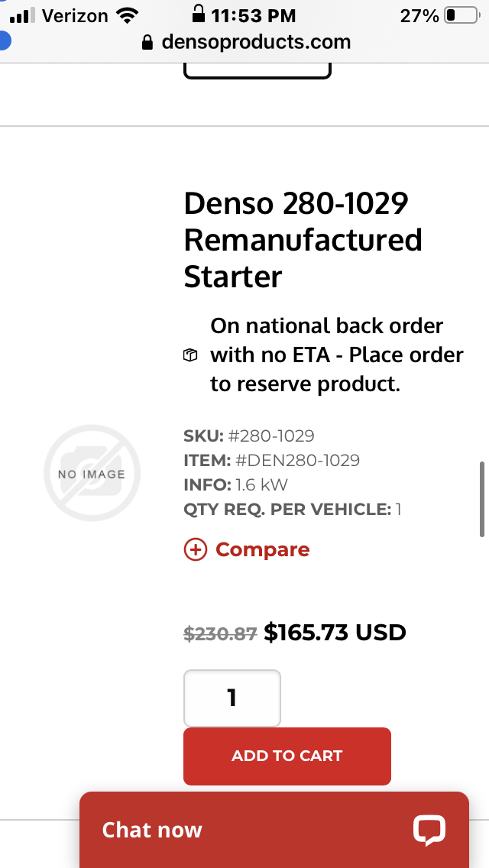Tap the partially visible button at top
This screenshot has width=489, height=868.
[257, 71]
